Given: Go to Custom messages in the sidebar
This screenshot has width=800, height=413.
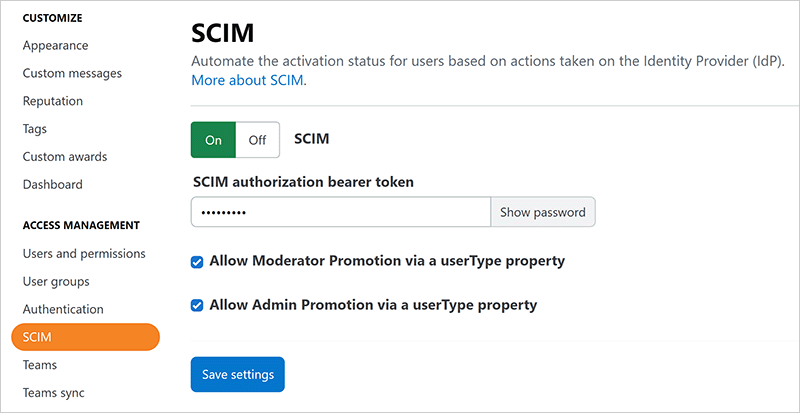Looking at the screenshot, I should 72,74.
